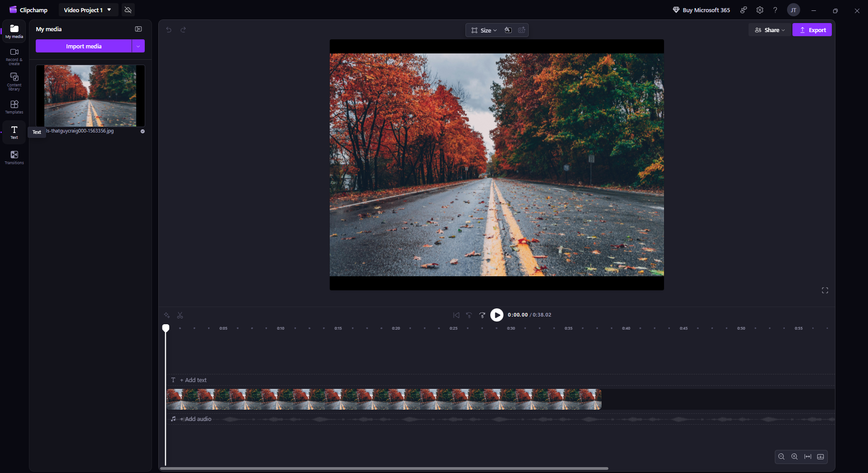Zoom out the timeline
Screen dimensions: 868x473
781,457
